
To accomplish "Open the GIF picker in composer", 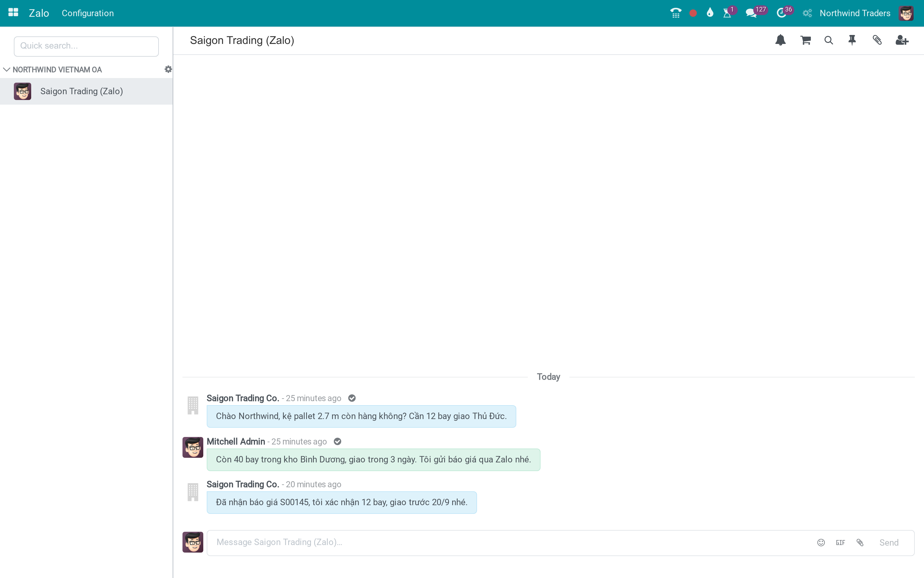I will pos(840,542).
